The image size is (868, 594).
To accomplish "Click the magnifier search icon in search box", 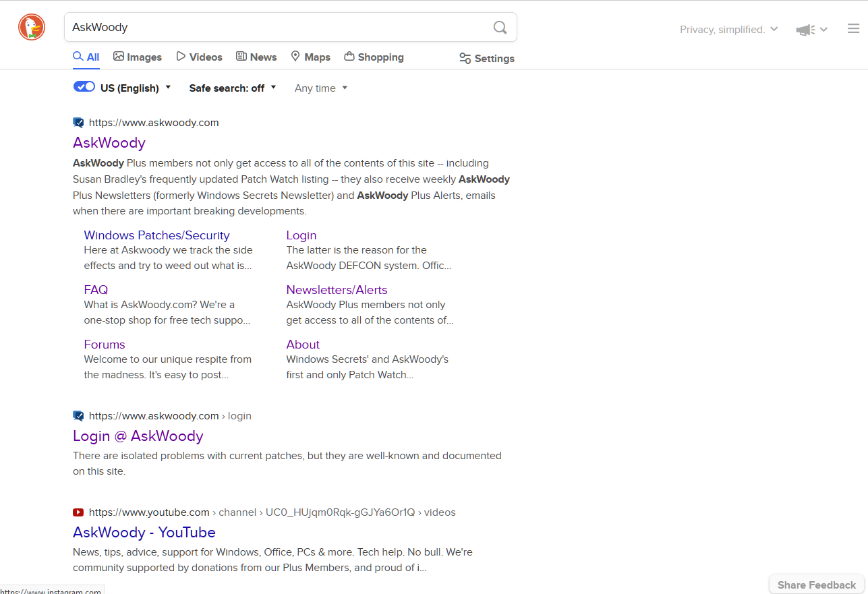I will click(x=500, y=27).
